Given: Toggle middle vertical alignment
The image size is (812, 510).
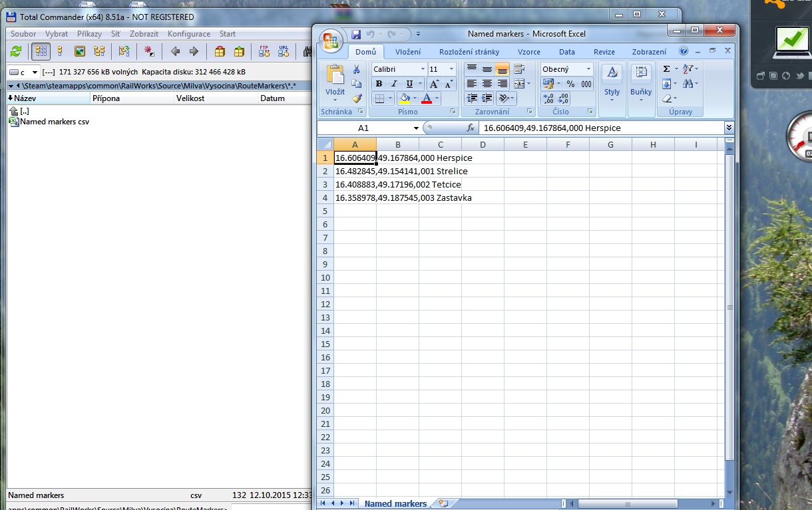Looking at the screenshot, I should pos(487,69).
